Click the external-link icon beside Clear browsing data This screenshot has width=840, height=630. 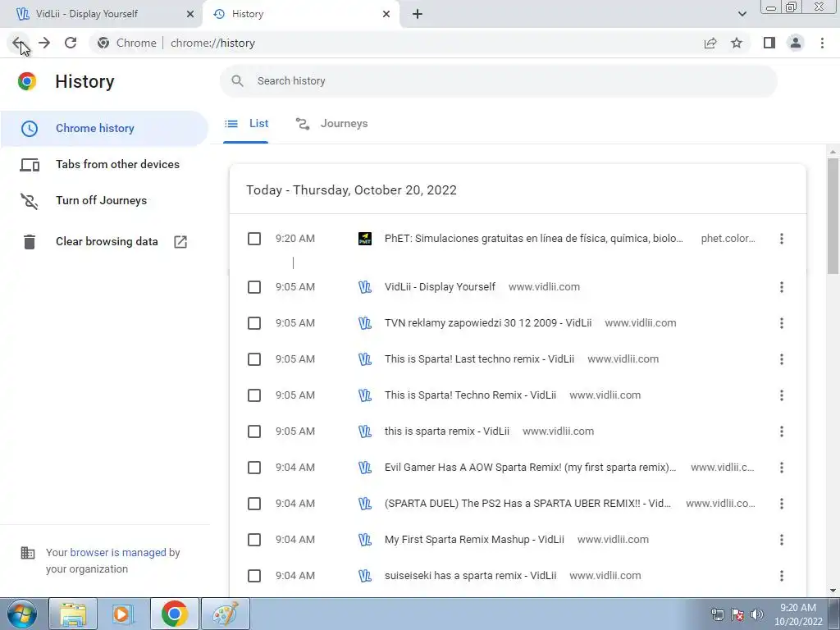(x=180, y=242)
